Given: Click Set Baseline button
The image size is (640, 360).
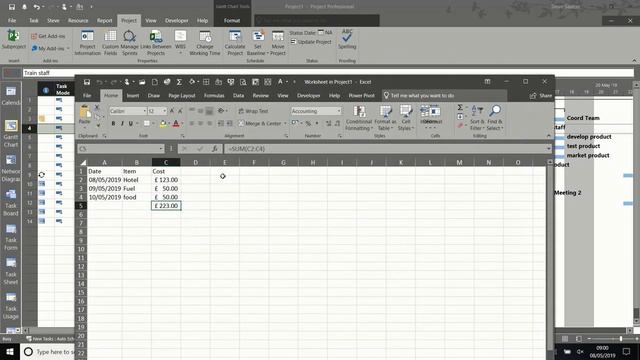Looking at the screenshot, I should [x=257, y=42].
